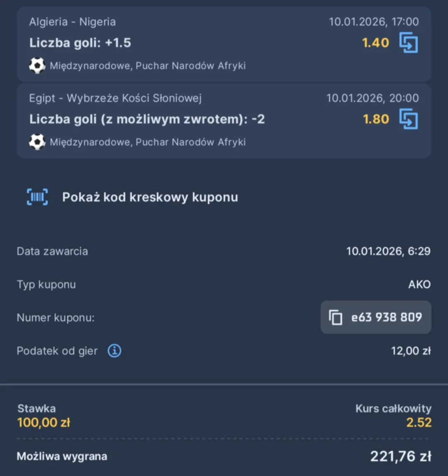The height and width of the screenshot is (476, 448).
Task: Click the barcode icon
Action: [x=37, y=197]
